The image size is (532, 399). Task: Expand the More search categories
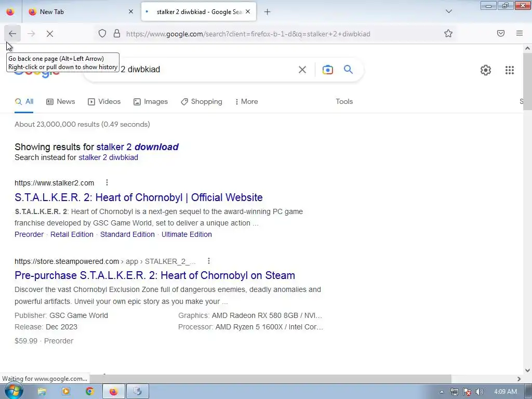point(246,101)
